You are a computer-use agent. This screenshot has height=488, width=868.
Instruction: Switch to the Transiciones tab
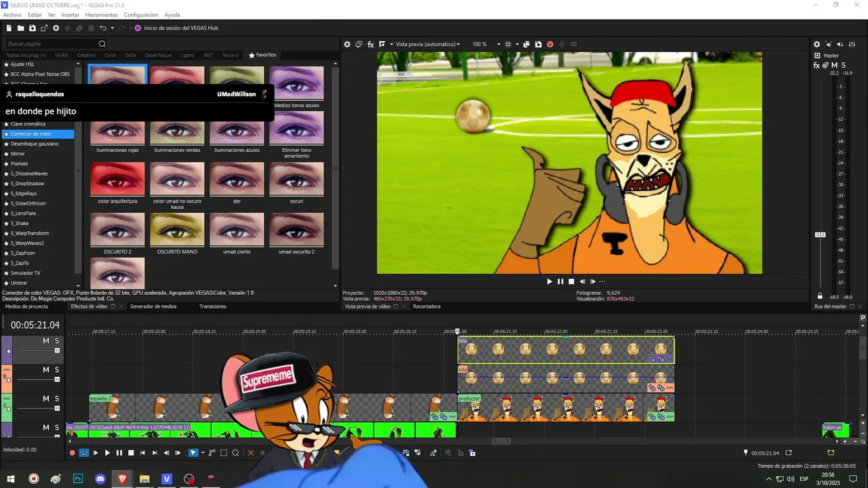point(213,306)
